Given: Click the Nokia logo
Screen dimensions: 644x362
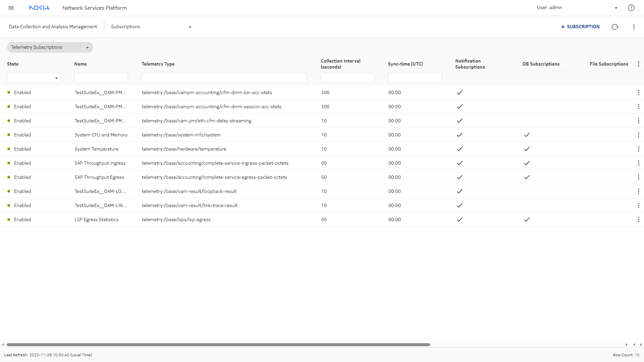Looking at the screenshot, I should click(x=39, y=8).
